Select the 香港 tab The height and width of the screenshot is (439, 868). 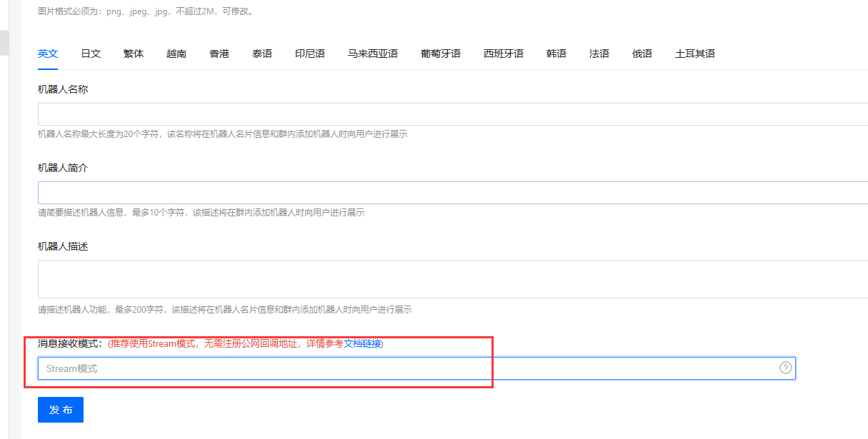(219, 54)
